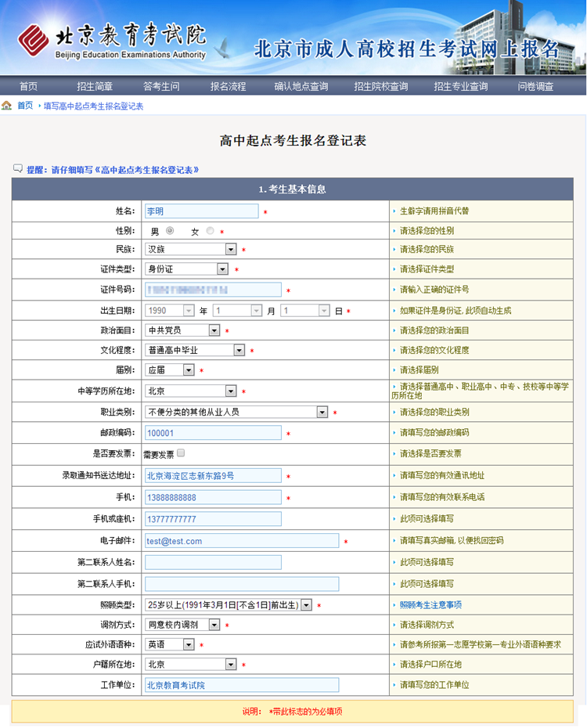
Task: Click the empty 第二联系人姓名 field
Action: pos(213,562)
